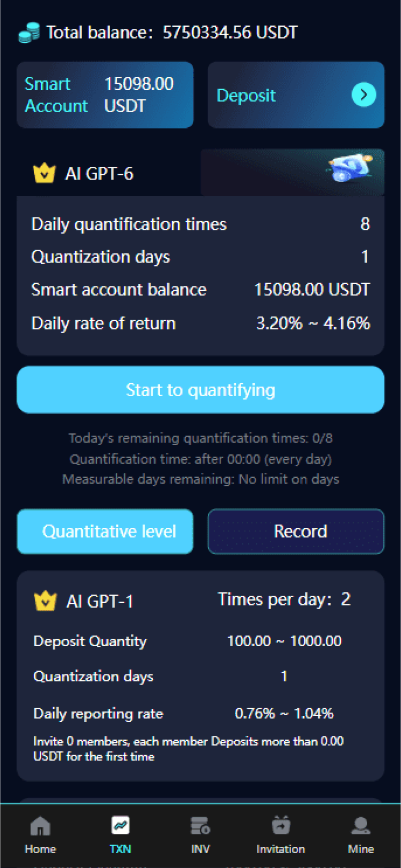This screenshot has height=868, width=401.
Task: Click the Total balance amount text
Action: pyautogui.click(x=230, y=33)
